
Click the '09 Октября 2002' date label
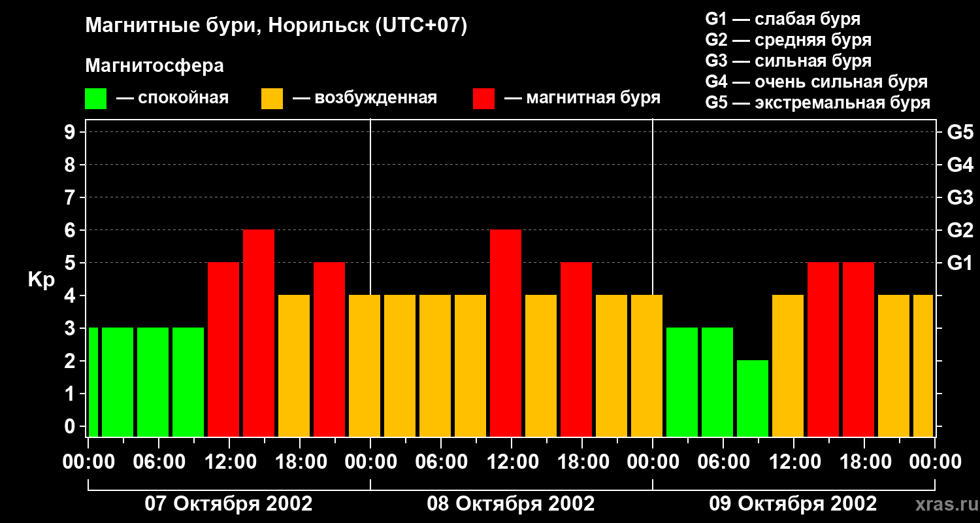[793, 504]
